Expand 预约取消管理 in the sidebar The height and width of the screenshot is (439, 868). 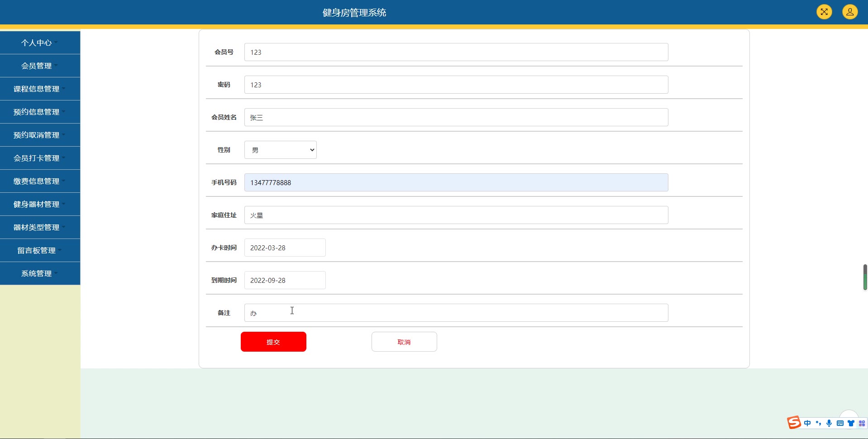pyautogui.click(x=40, y=135)
